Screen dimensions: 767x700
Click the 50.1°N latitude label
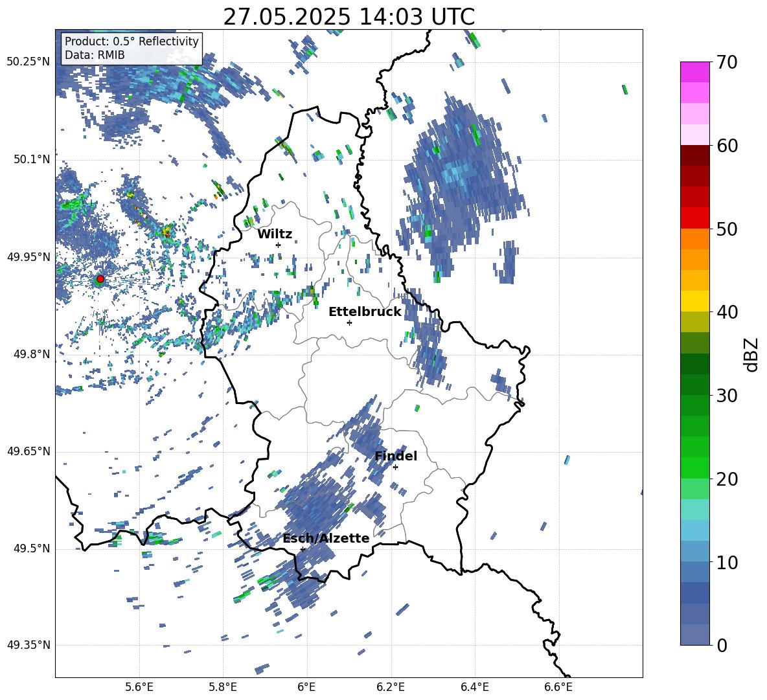point(32,159)
